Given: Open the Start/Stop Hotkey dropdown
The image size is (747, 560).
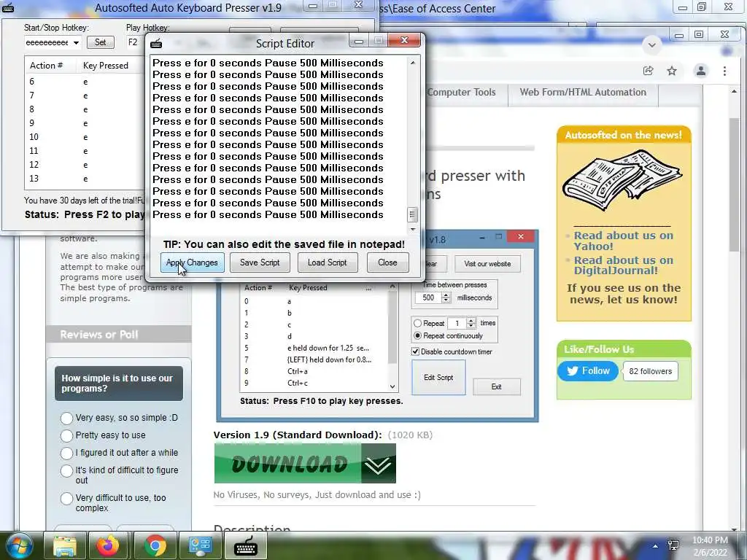Looking at the screenshot, I should tap(76, 43).
